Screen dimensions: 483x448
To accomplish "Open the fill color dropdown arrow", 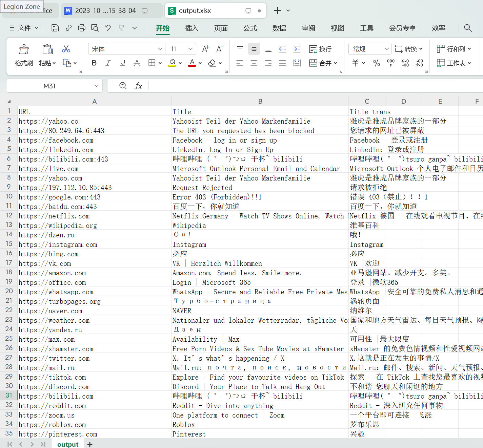I will tap(180, 63).
